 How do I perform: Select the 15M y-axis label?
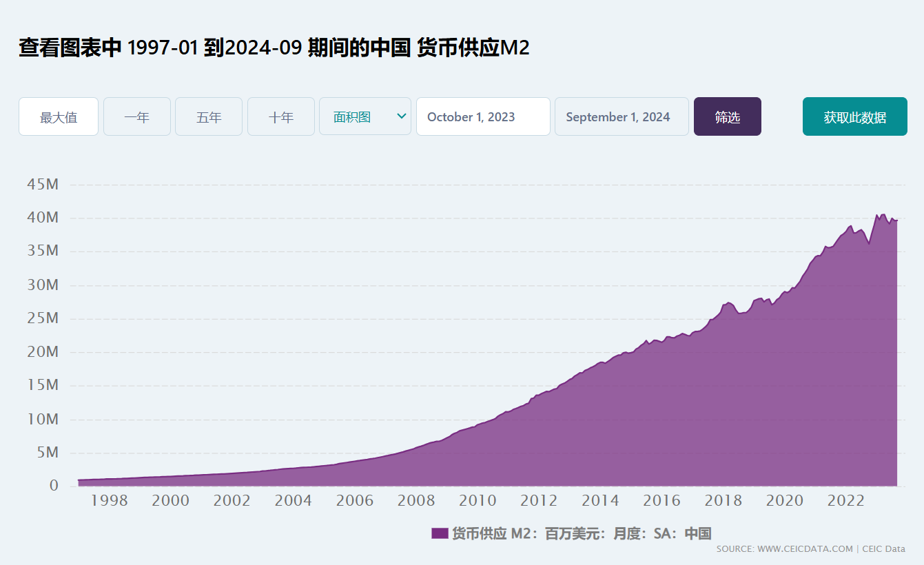tap(43, 385)
